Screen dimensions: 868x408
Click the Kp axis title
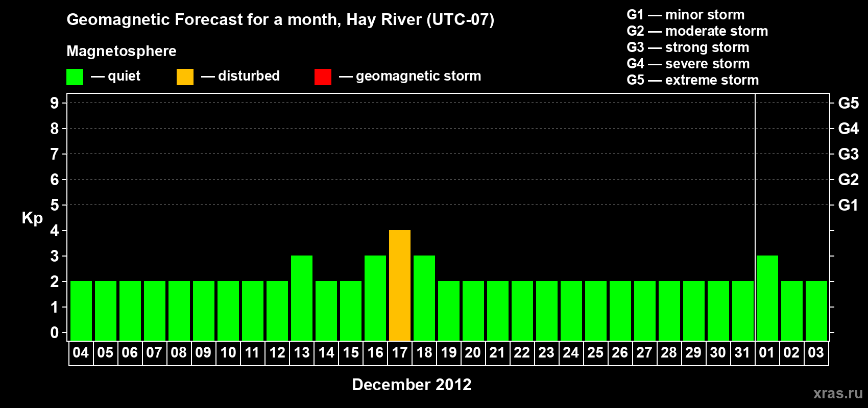(x=32, y=218)
